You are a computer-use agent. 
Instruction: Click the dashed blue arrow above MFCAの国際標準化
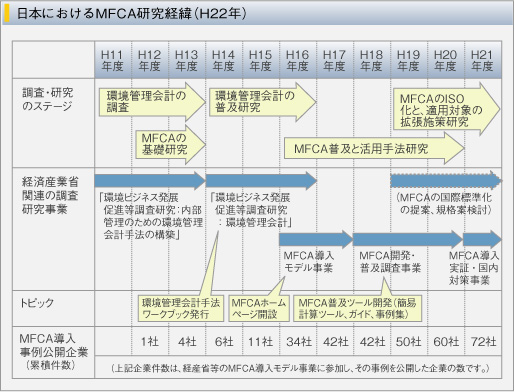tap(446, 181)
